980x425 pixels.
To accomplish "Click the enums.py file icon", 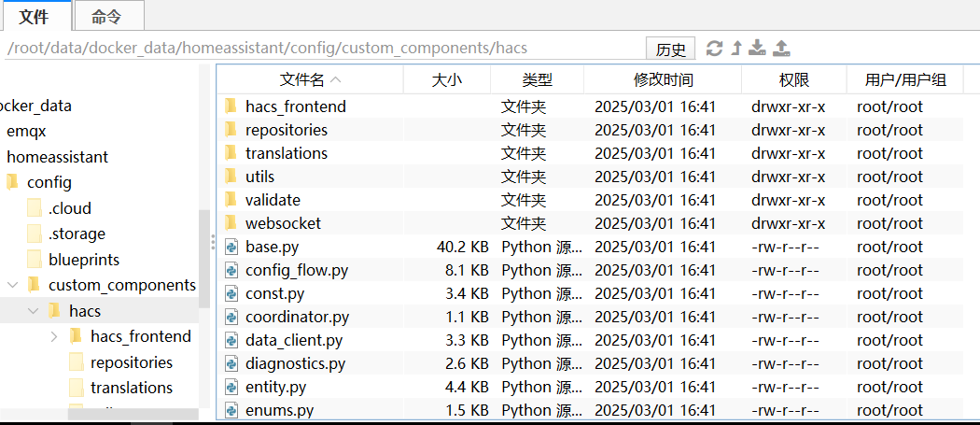I will [x=231, y=410].
